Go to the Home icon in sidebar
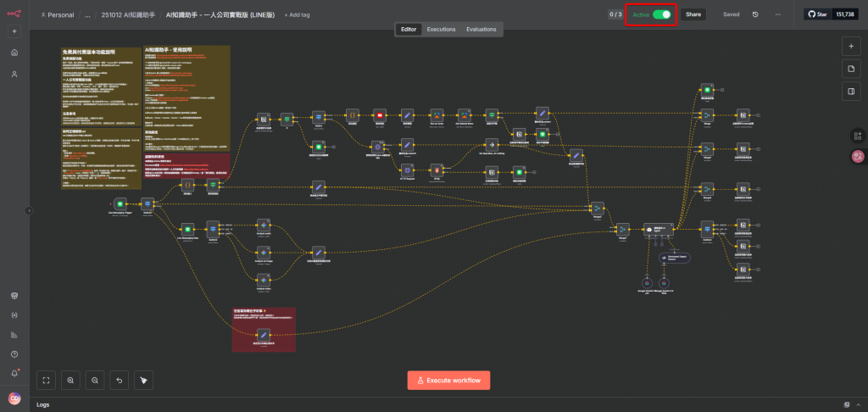 (14, 53)
